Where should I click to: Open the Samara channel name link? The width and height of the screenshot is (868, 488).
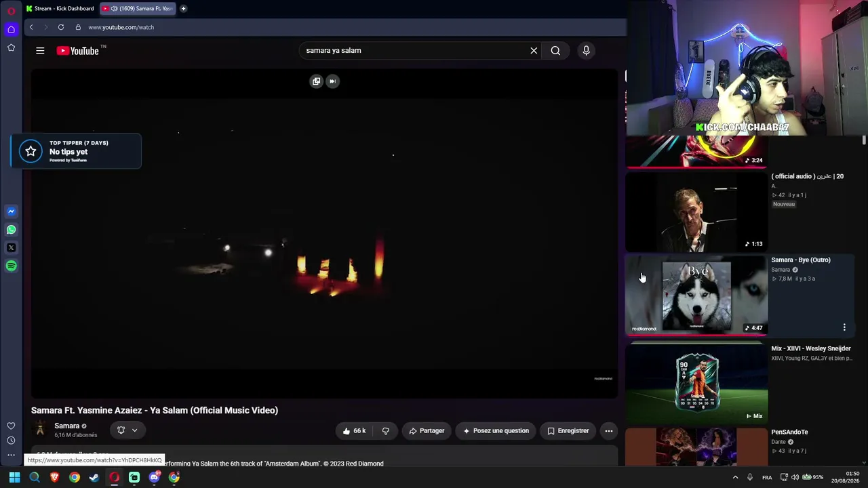coord(67,426)
